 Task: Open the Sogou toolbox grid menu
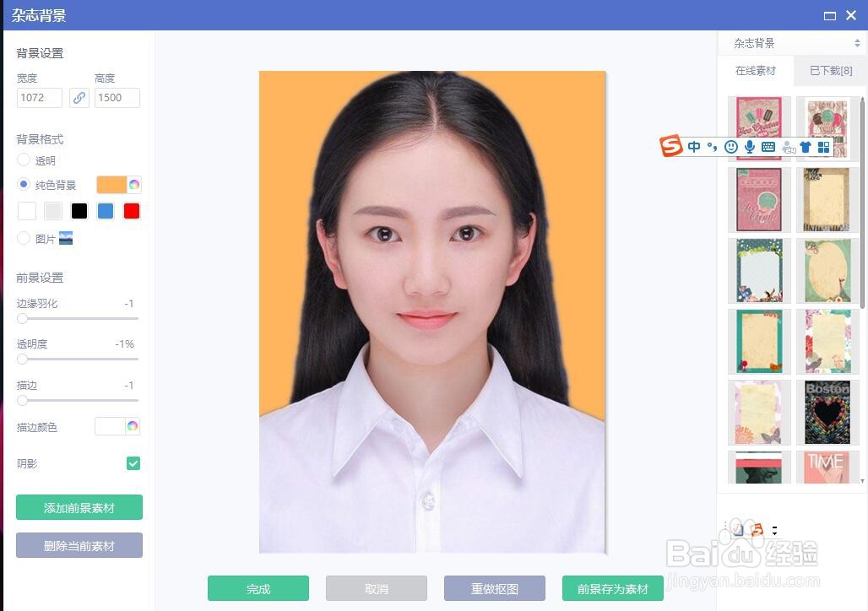click(823, 146)
